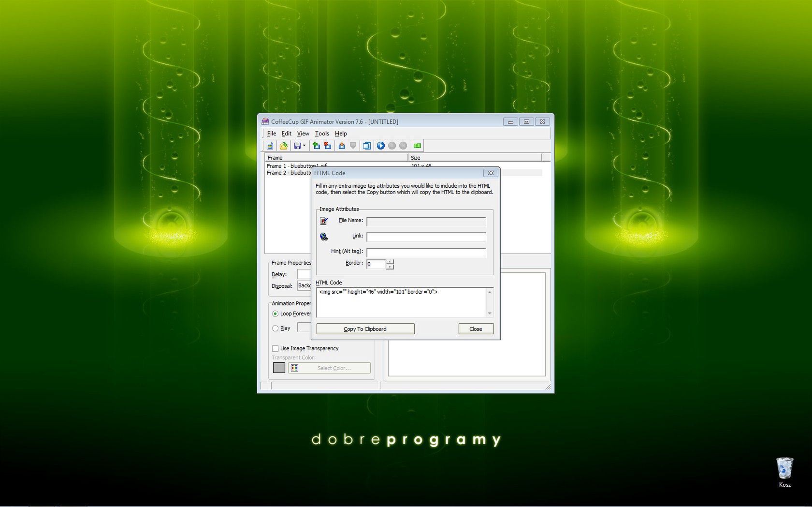Click the Link globe icon
Image resolution: width=812 pixels, height=507 pixels.
[324, 237]
